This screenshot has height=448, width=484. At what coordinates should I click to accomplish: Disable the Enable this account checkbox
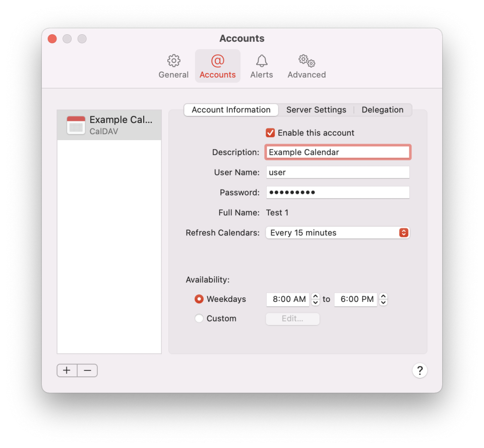pos(270,133)
